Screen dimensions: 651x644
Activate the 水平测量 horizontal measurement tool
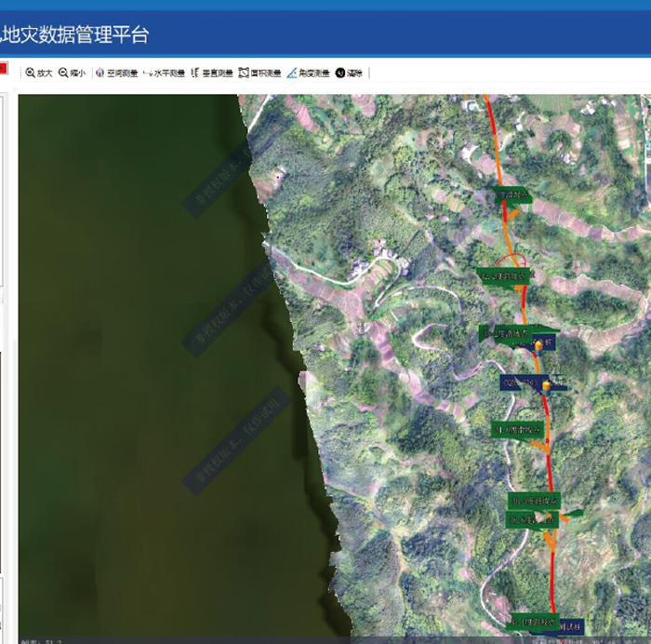[164, 73]
